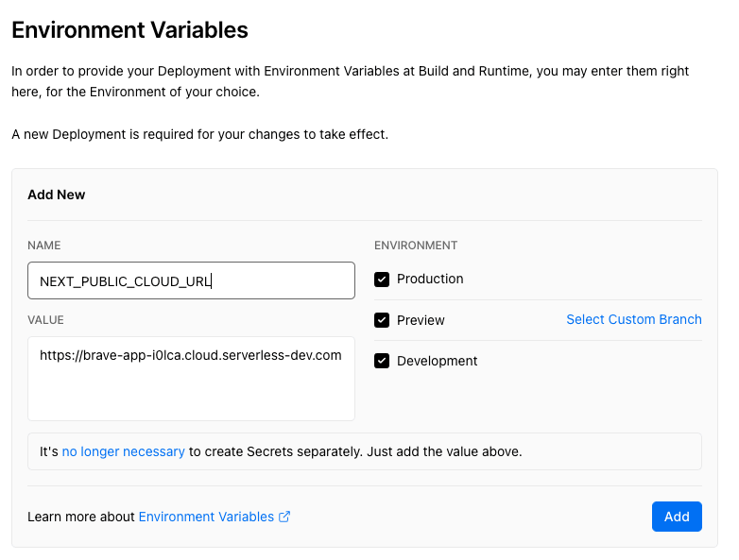Click the ENVIRONMENT column label

pos(416,246)
